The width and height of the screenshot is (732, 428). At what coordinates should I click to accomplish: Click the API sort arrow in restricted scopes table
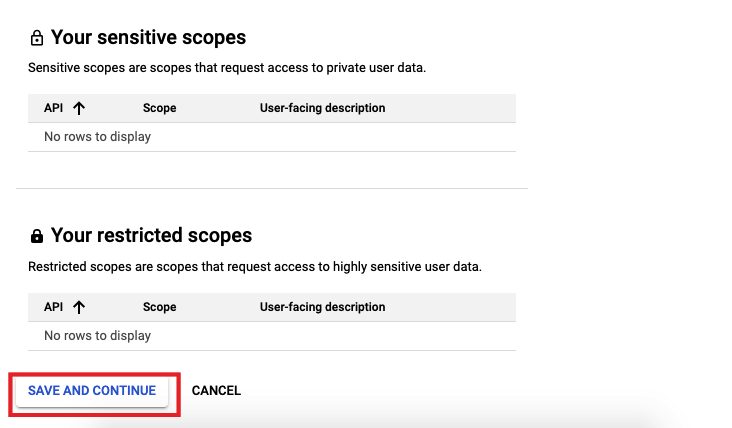[79, 307]
